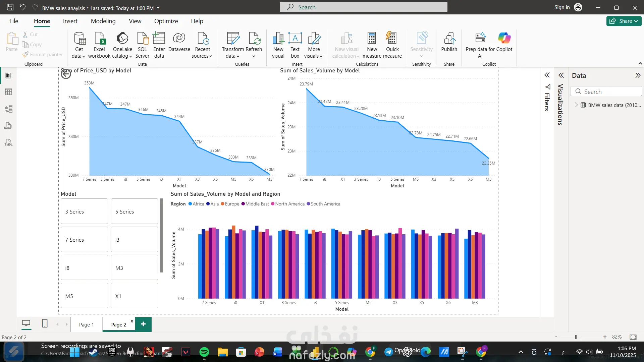Click the Publish icon

point(449,39)
